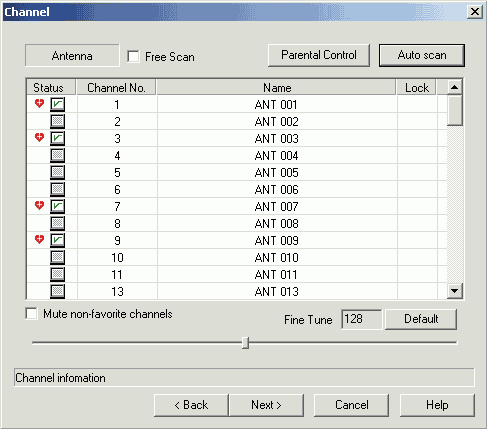Image resolution: width=487 pixels, height=429 pixels.
Task: Select the ANT 013 name cell
Action: click(277, 291)
